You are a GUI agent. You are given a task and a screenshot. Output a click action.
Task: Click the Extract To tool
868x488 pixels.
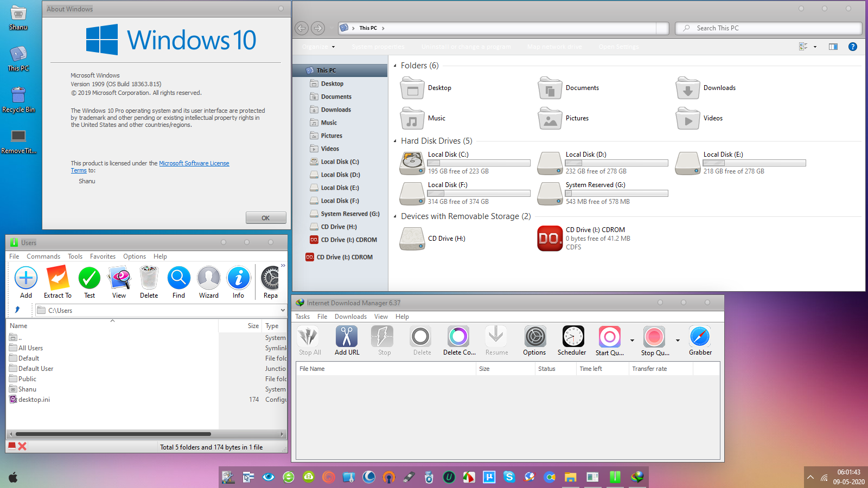click(x=58, y=278)
